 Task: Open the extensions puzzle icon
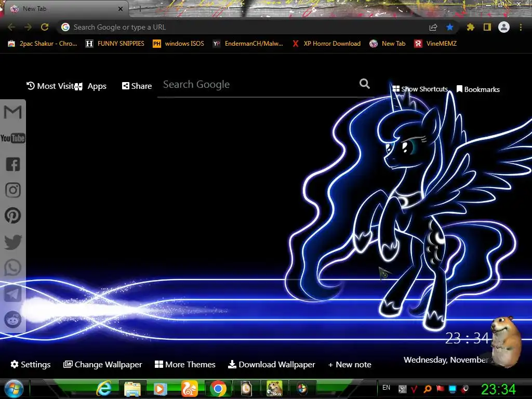pos(470,27)
